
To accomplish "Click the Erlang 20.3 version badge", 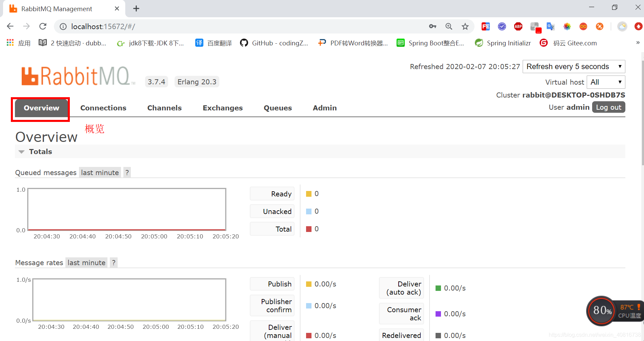I will point(197,82).
